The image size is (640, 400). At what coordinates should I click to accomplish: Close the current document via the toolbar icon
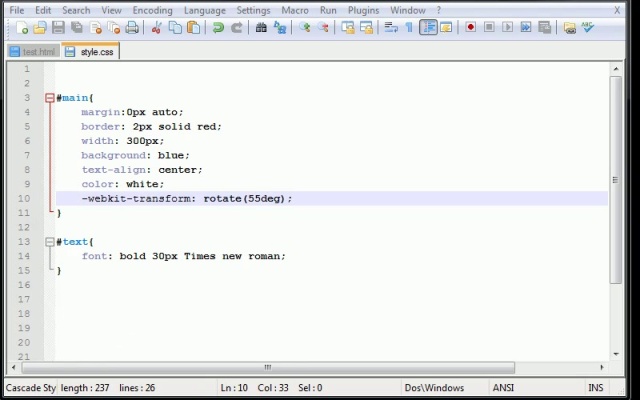coord(96,27)
